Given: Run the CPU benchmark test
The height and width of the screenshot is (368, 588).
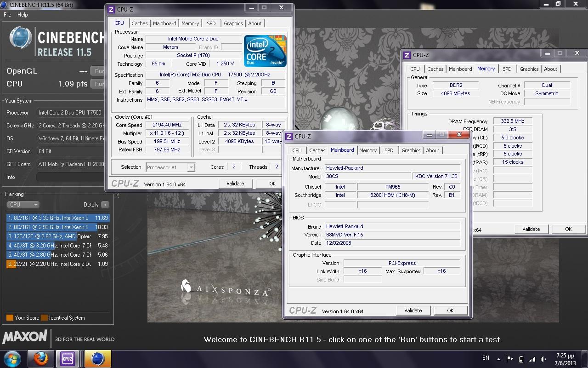Looking at the screenshot, I should point(98,84).
